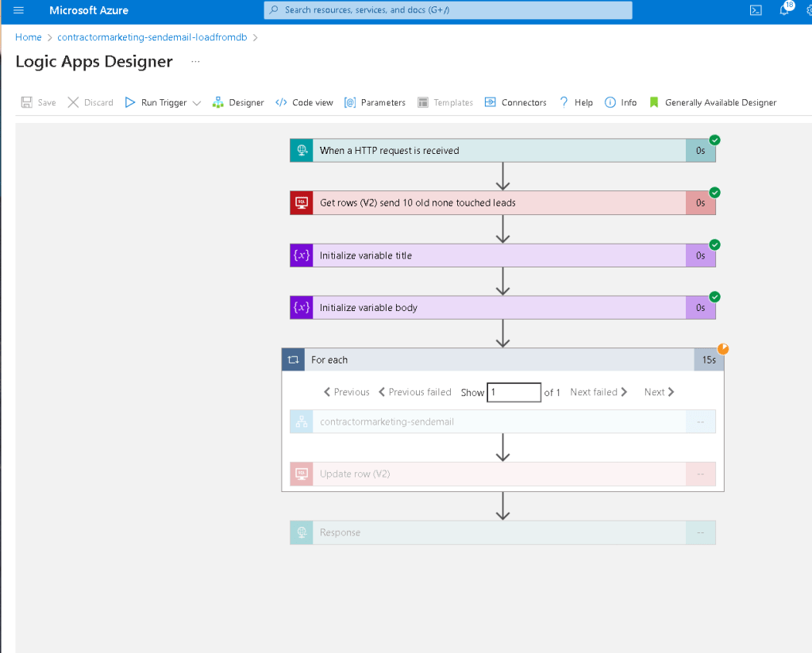The height and width of the screenshot is (653, 812).
Task: Go to Previous iteration in For each
Action: pos(346,392)
